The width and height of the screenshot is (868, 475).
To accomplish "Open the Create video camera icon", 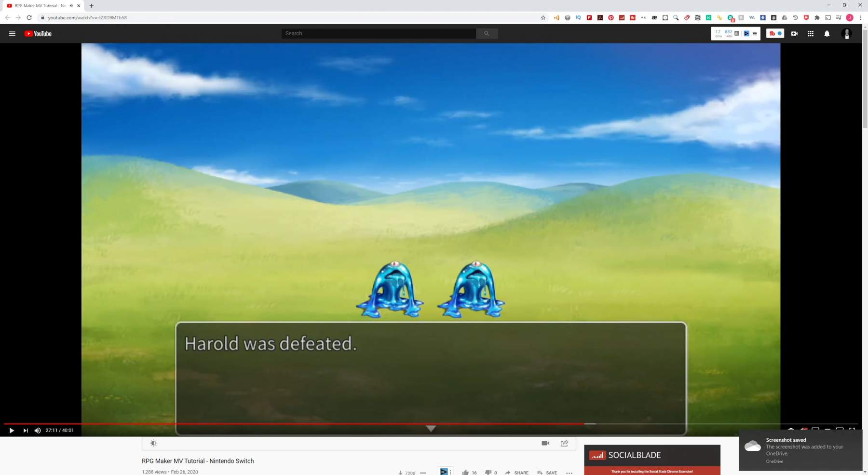I will pos(794,33).
